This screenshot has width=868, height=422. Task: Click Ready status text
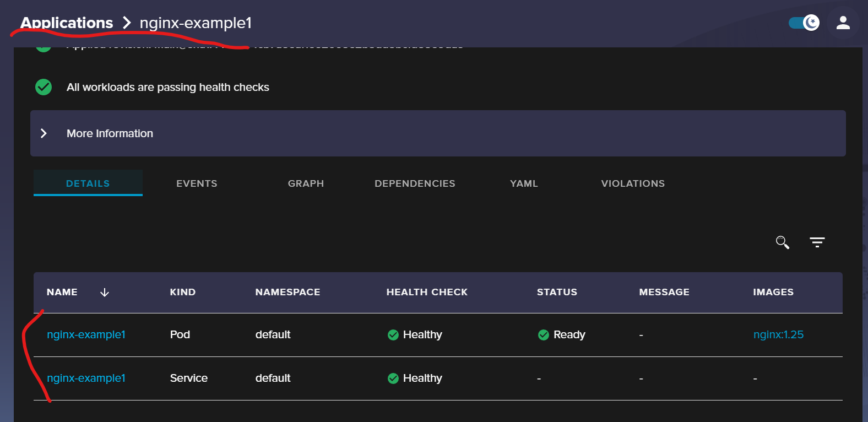click(569, 334)
